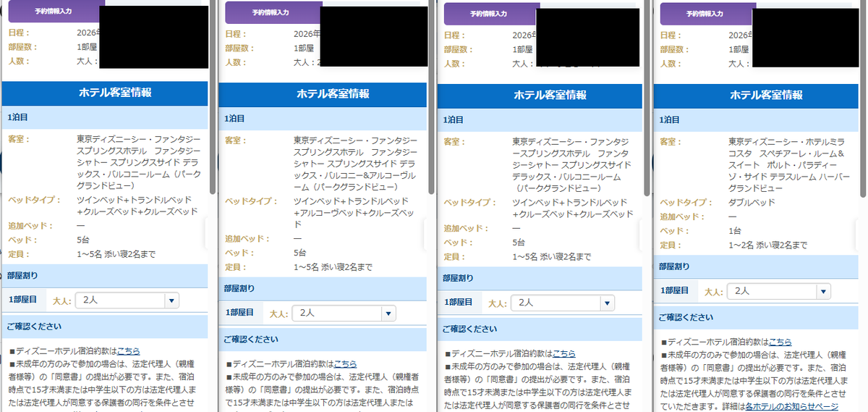Click the 1部屋目 label in the leftmost panel
The image size is (868, 412).
(x=23, y=299)
